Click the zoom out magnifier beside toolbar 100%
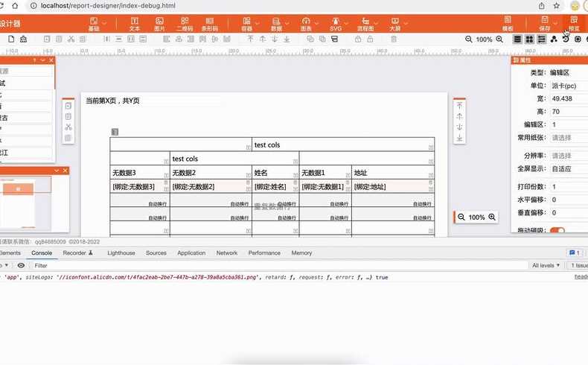Screen dimensions: 588x365 click(x=469, y=39)
